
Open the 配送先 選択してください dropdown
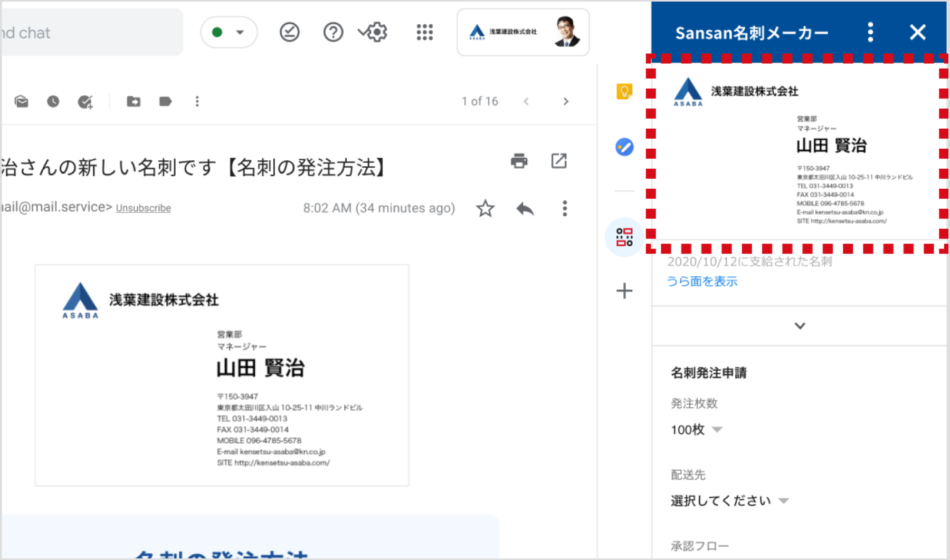(730, 500)
